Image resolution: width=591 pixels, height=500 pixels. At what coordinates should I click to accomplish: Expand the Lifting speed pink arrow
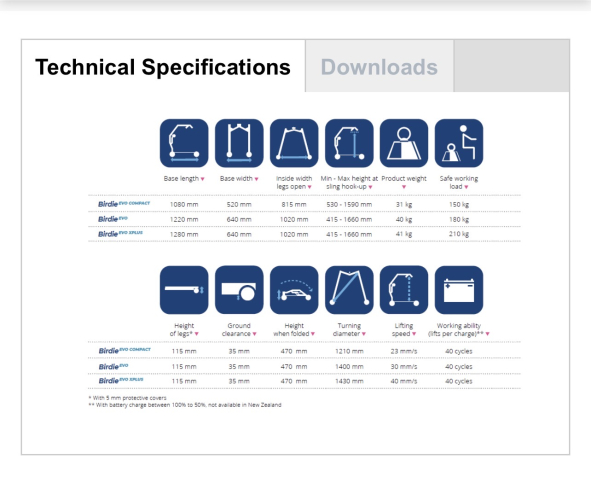pos(414,334)
